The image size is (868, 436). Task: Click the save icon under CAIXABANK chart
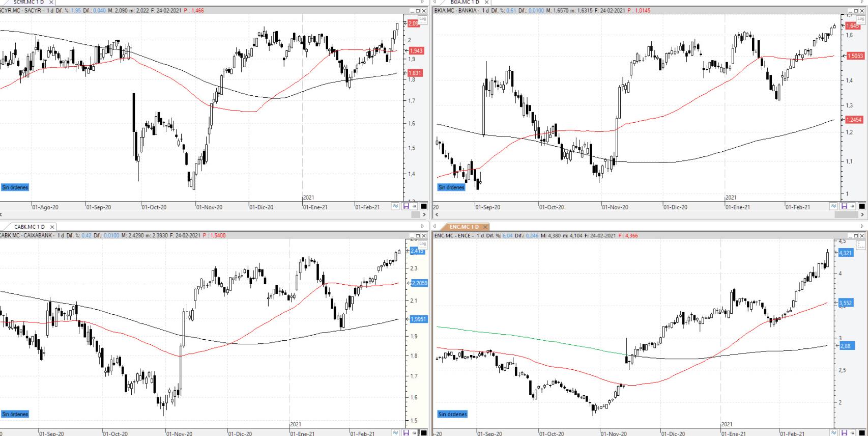tap(406, 433)
